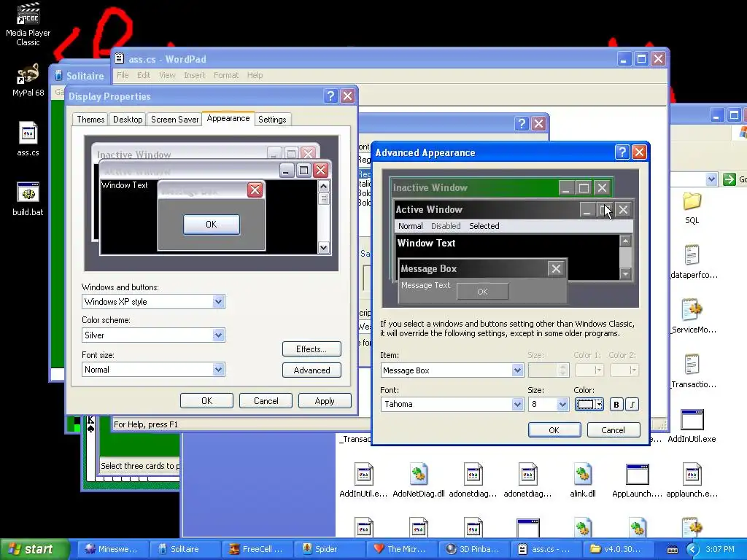Screen dimensions: 747x560
Task: Switch to the Settings tab
Action: 272,120
